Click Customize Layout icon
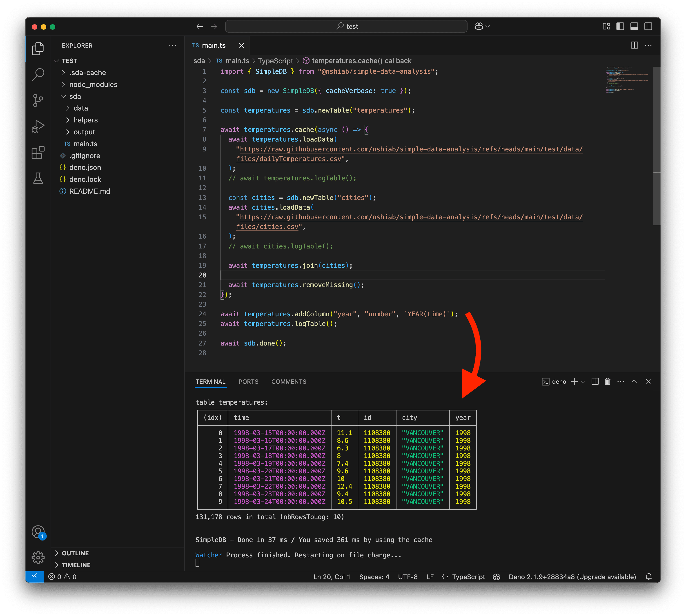 (606, 27)
